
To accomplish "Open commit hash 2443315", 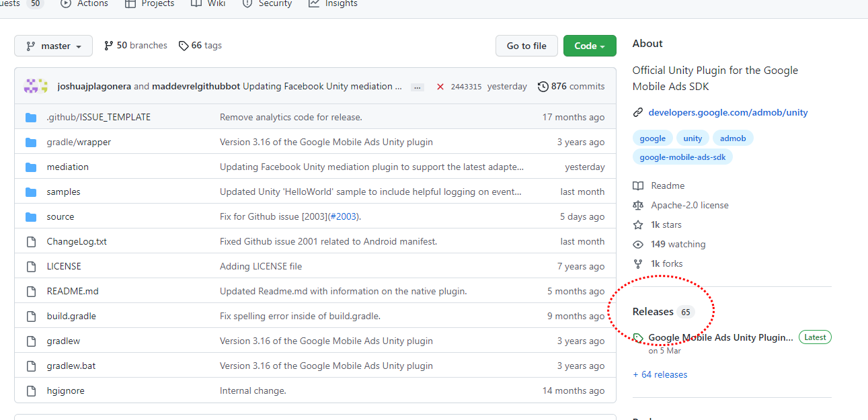I will point(466,87).
